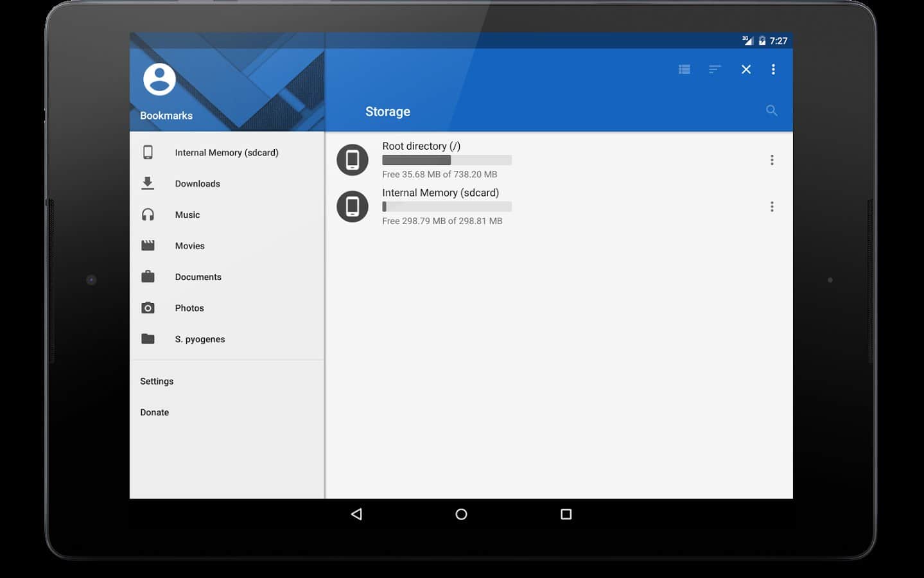Tap the Internal Memory device icon in storage list
Screen dimensions: 924x578
click(353, 207)
